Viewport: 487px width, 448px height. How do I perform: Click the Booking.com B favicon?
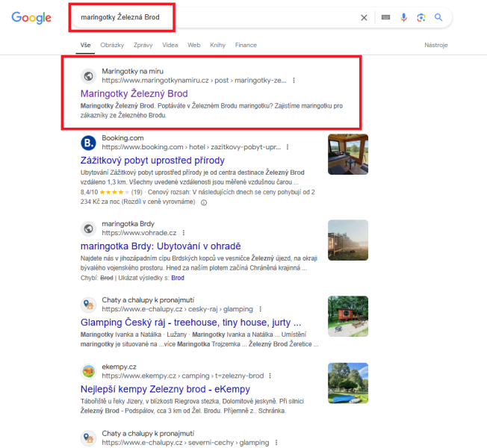point(89,143)
